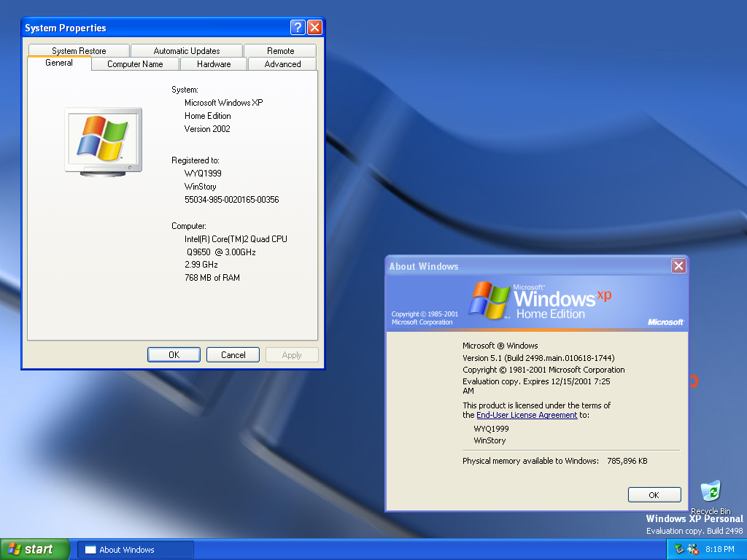Open the Start menu
The width and height of the screenshot is (747, 560).
coord(35,549)
